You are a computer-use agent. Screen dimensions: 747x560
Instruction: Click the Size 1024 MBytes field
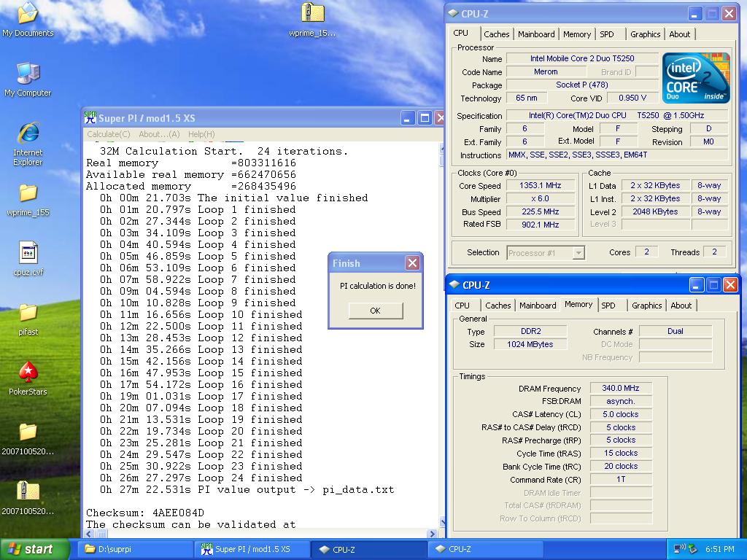[530, 344]
